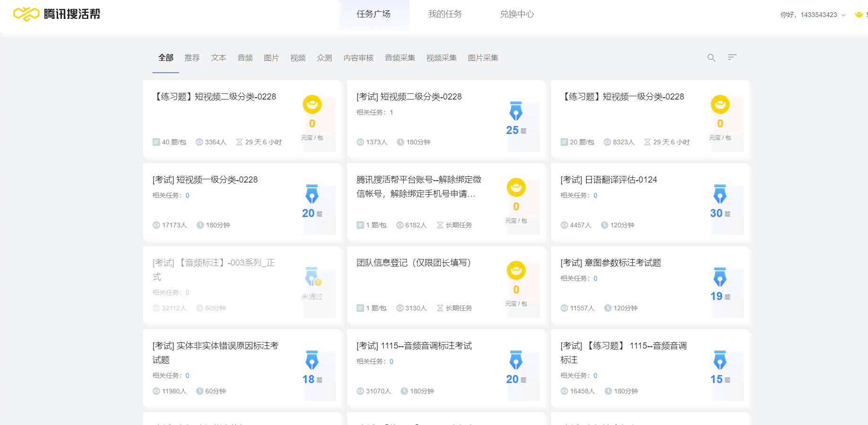This screenshot has width=868, height=425.
Task: Click the 30 题 count on 日语翻译评估 card
Action: pos(720,213)
